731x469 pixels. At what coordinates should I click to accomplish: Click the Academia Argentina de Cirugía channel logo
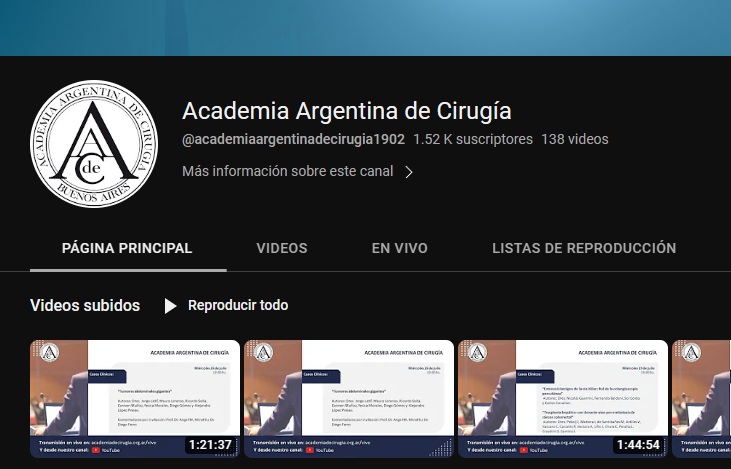click(x=94, y=144)
